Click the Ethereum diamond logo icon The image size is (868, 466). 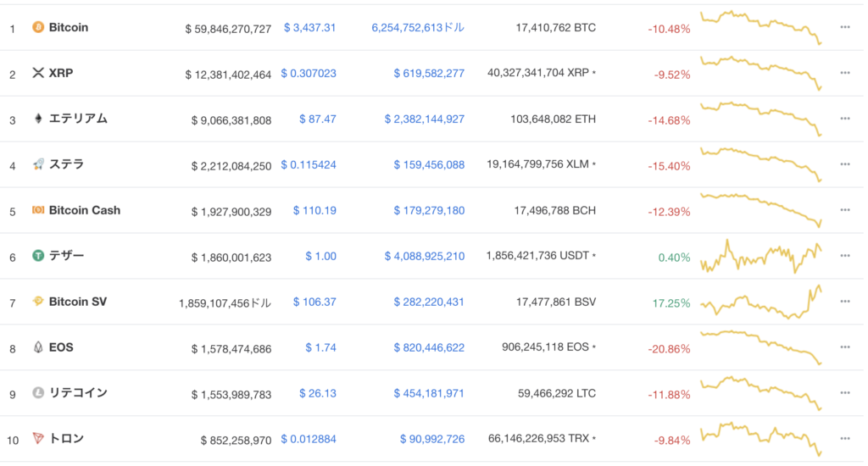pos(37,119)
